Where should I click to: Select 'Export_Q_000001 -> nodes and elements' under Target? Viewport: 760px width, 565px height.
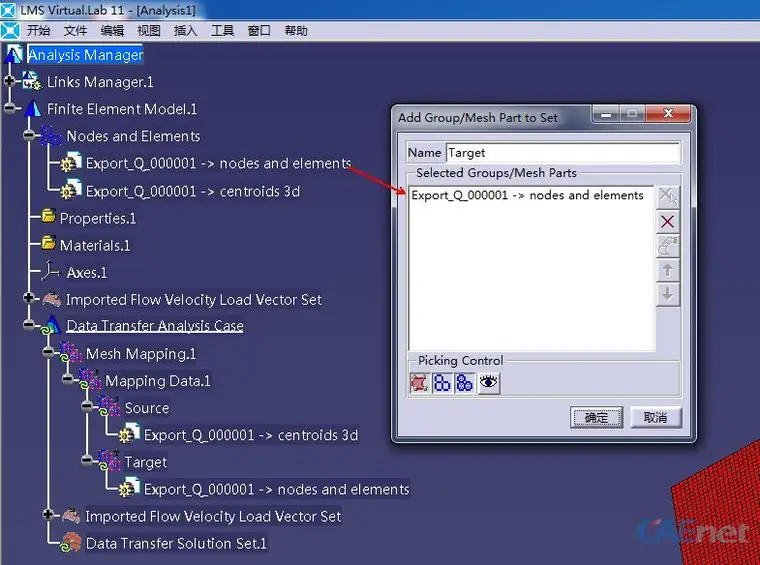(276, 489)
